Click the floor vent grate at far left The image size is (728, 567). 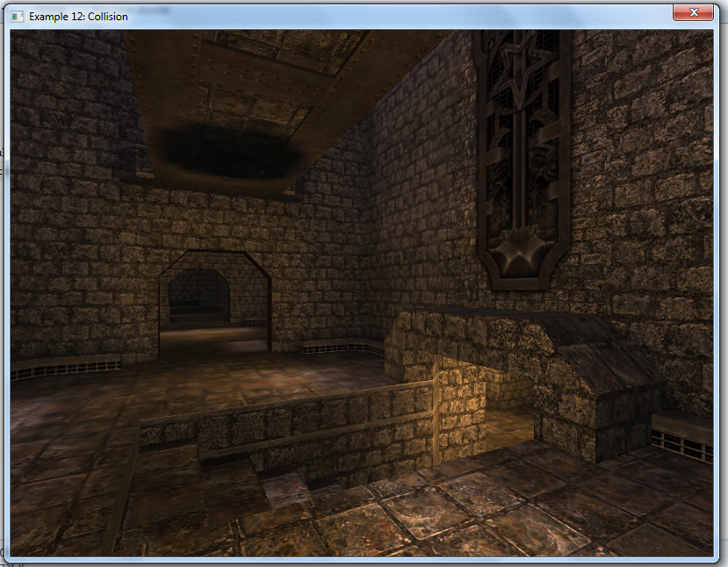66,369
